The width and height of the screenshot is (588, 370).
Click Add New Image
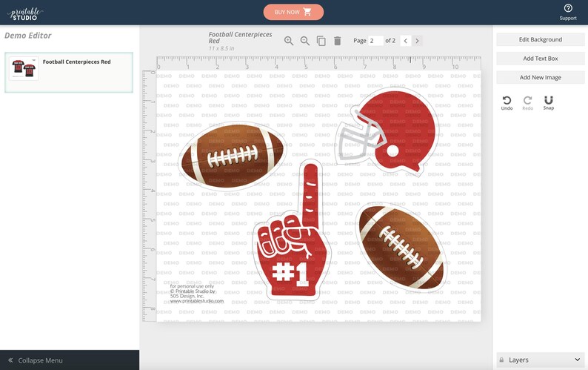pyautogui.click(x=541, y=77)
